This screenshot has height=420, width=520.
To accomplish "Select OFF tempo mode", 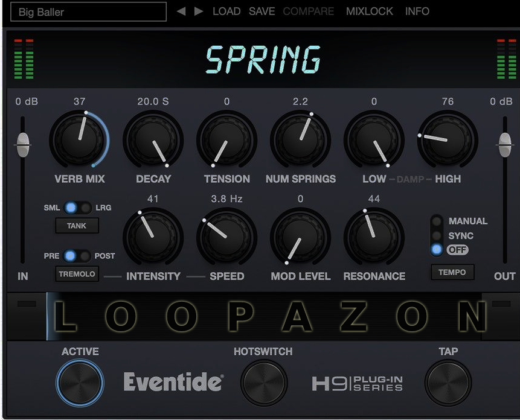I will point(437,249).
